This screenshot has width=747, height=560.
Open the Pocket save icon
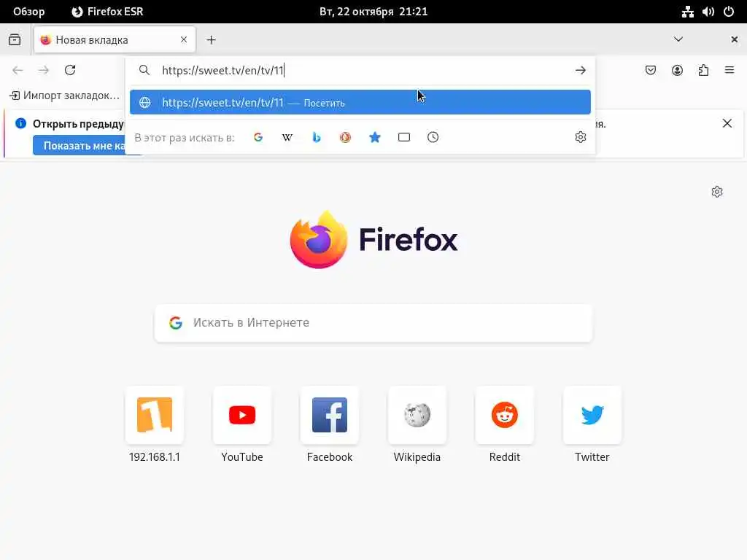click(651, 71)
